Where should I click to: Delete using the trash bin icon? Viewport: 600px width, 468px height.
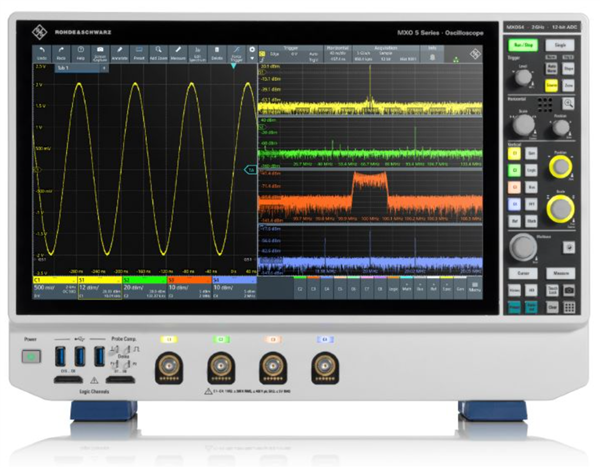[x=217, y=52]
